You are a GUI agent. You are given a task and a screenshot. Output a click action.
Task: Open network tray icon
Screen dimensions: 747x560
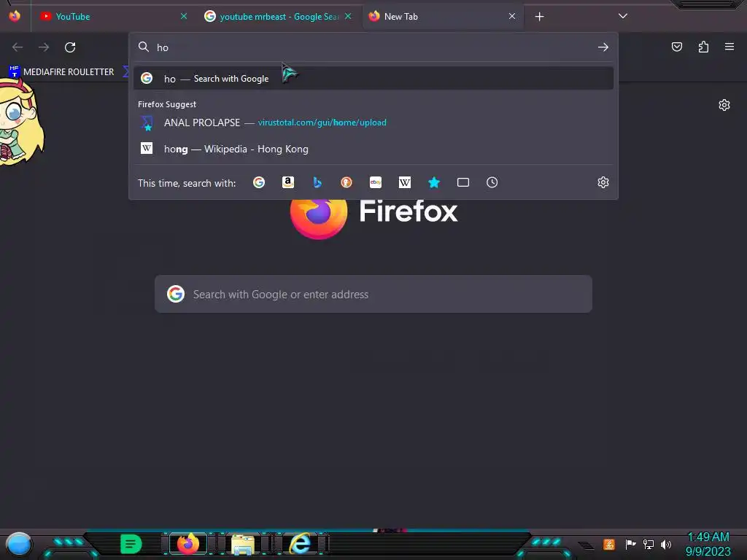pos(649,544)
